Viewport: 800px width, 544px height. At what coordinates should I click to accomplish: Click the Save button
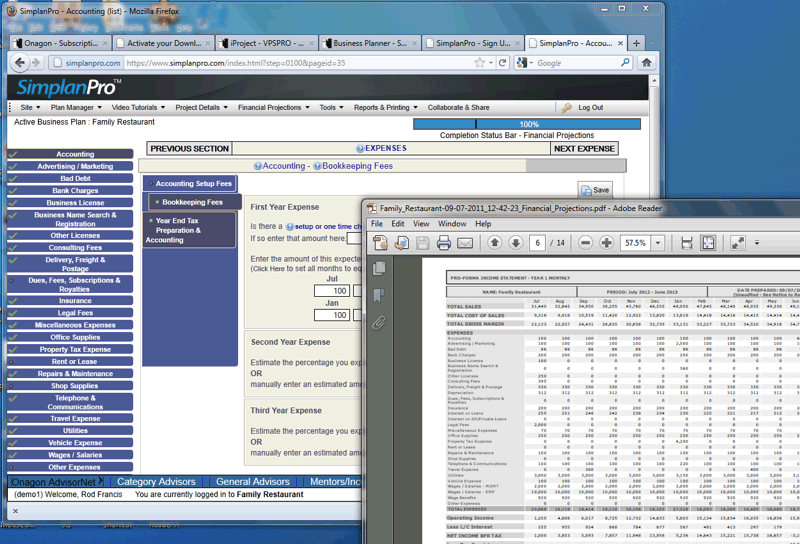595,190
